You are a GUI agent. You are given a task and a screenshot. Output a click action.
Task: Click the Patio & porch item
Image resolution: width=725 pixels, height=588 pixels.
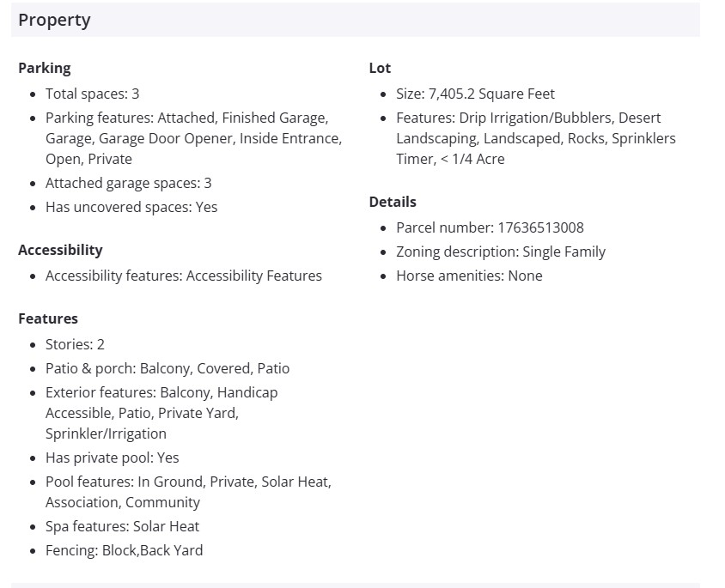pos(168,368)
